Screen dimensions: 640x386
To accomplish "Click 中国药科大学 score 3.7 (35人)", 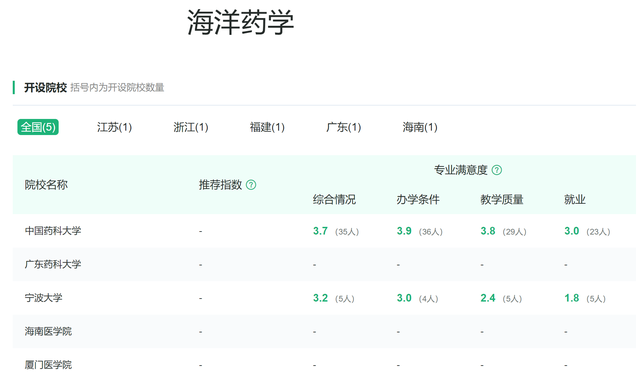I will click(x=336, y=231).
